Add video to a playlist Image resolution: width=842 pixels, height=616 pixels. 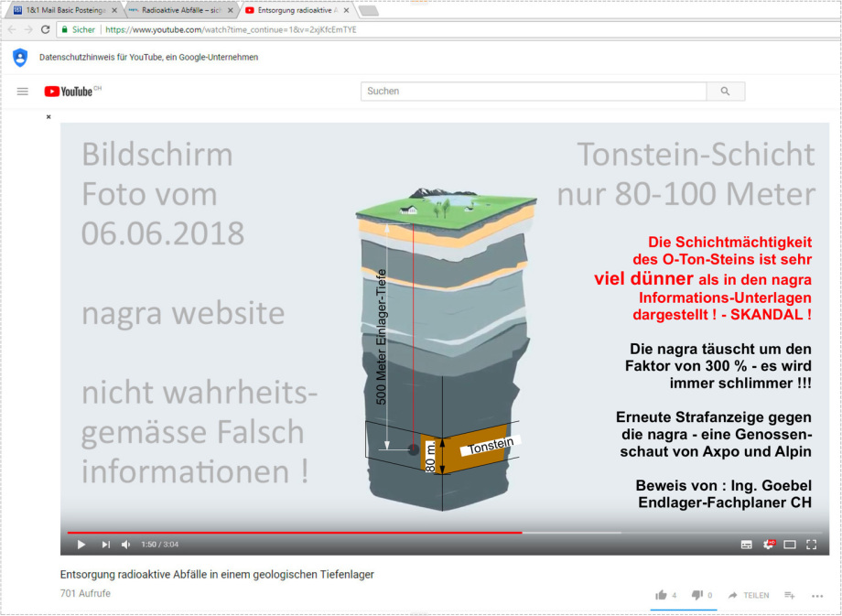pyautogui.click(x=790, y=595)
